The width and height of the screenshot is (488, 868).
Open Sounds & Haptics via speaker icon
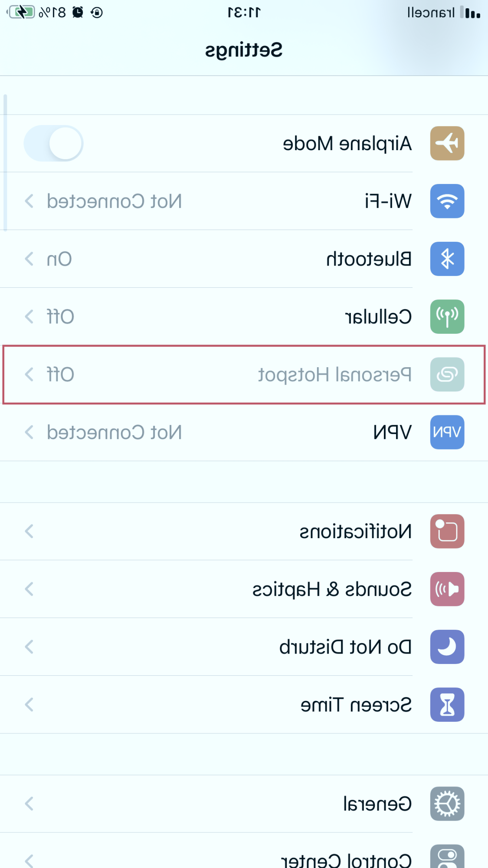447,589
